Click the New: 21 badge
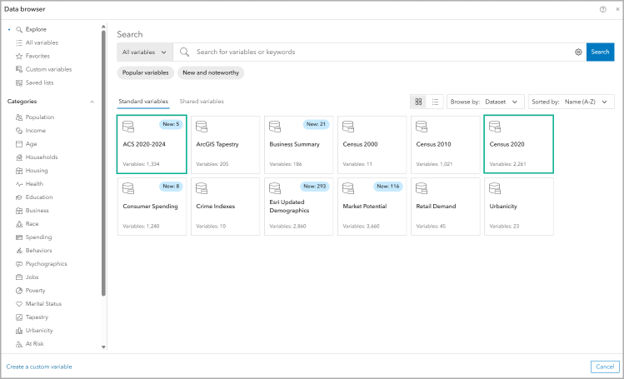The height and width of the screenshot is (379, 624). point(316,124)
